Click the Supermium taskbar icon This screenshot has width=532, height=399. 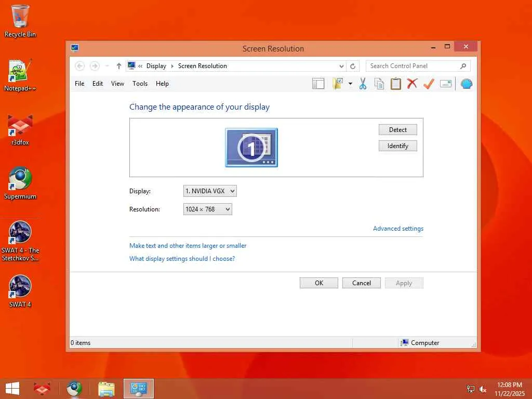pos(74,389)
